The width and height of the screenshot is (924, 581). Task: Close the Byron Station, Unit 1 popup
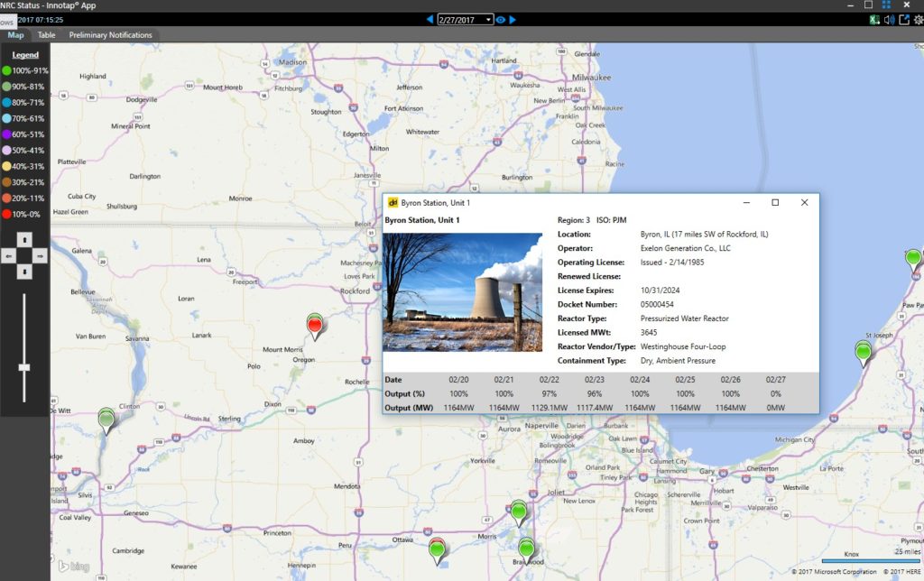(x=804, y=203)
